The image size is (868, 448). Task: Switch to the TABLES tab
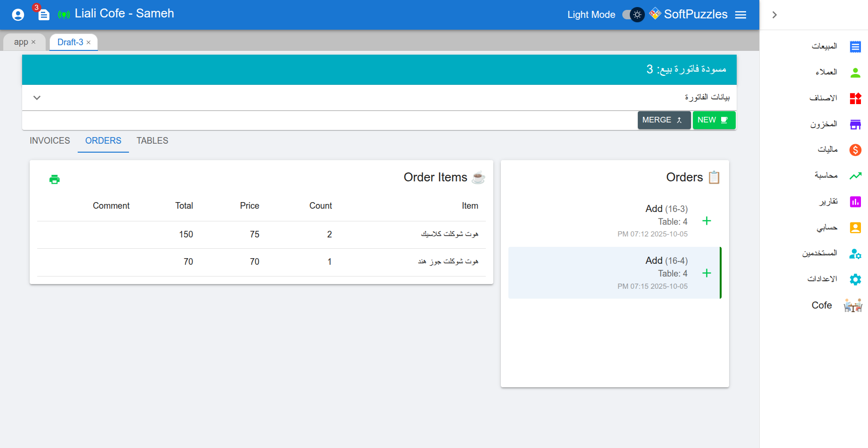coord(152,141)
